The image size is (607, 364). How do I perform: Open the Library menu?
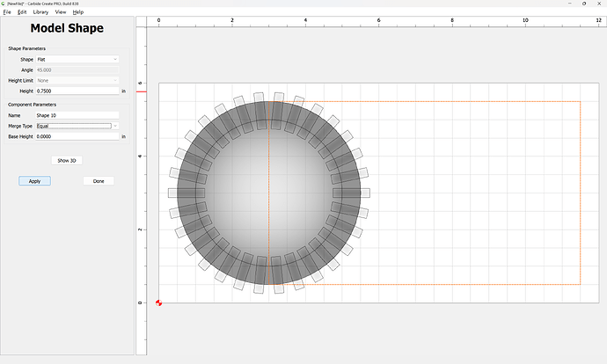40,12
